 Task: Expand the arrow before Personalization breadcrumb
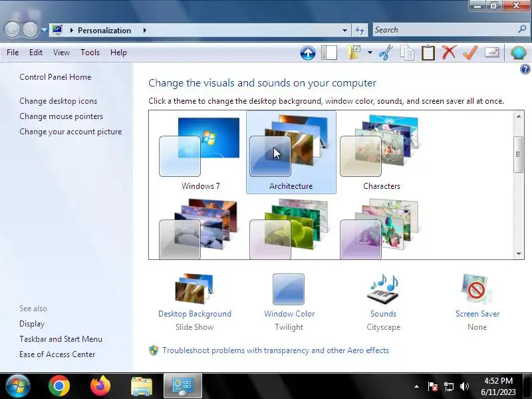click(x=72, y=30)
